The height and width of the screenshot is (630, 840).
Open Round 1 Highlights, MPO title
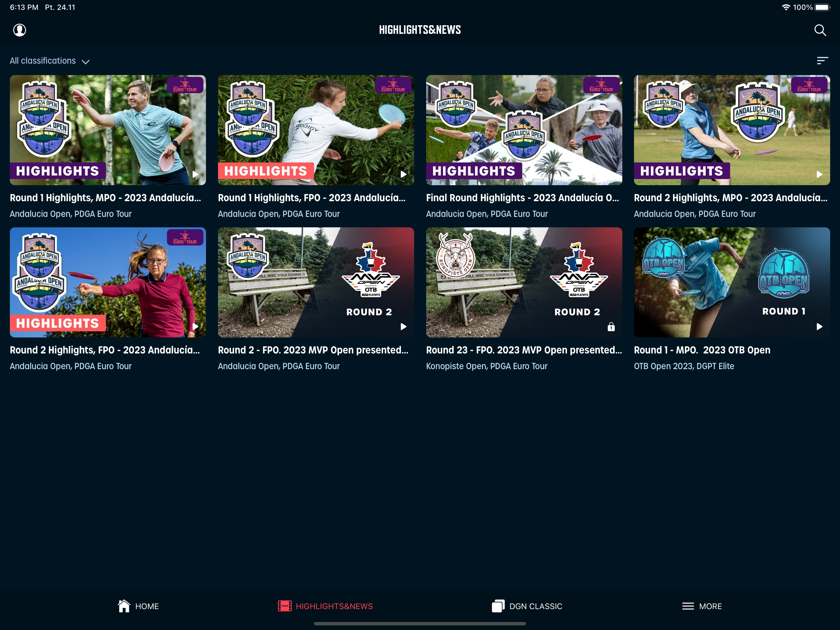click(105, 197)
